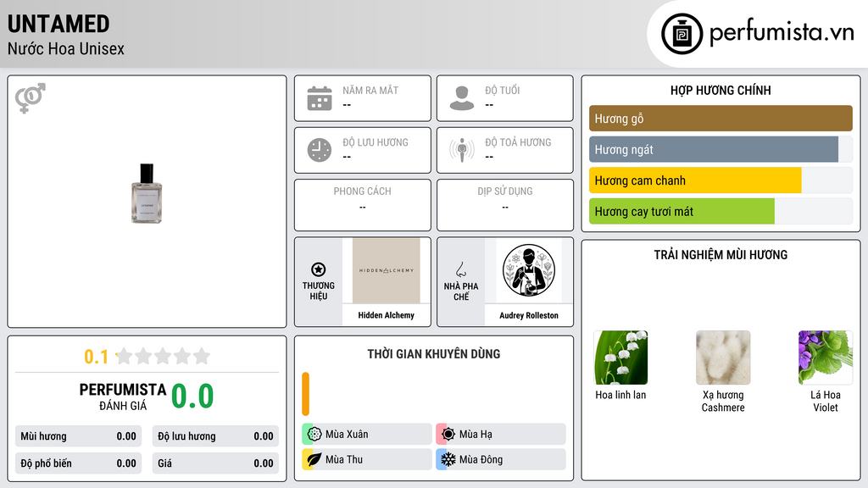Click the clock icon for Độ Lưu Hương
Screen dimensions: 868x488
pyautogui.click(x=320, y=150)
